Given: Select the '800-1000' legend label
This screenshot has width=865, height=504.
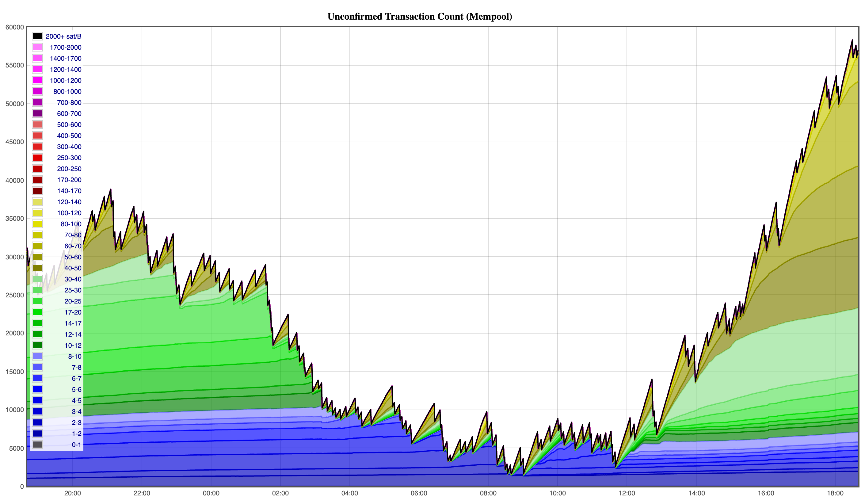Looking at the screenshot, I should [x=67, y=92].
